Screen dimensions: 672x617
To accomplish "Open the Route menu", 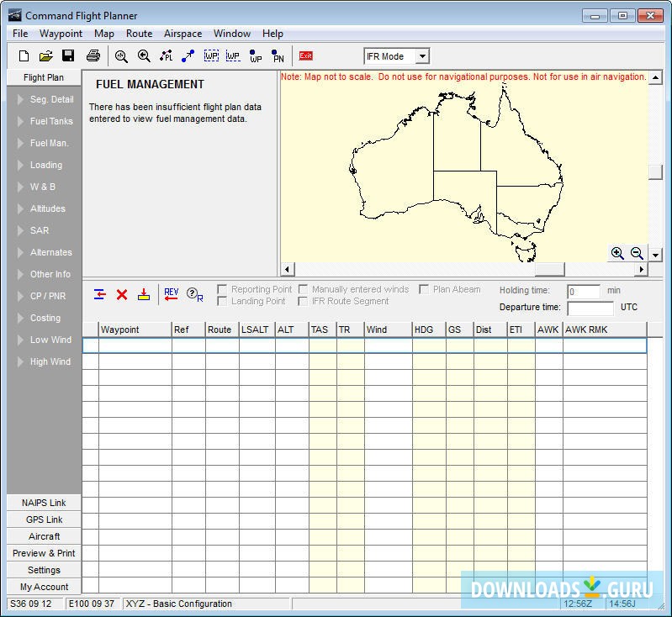I will pyautogui.click(x=140, y=34).
